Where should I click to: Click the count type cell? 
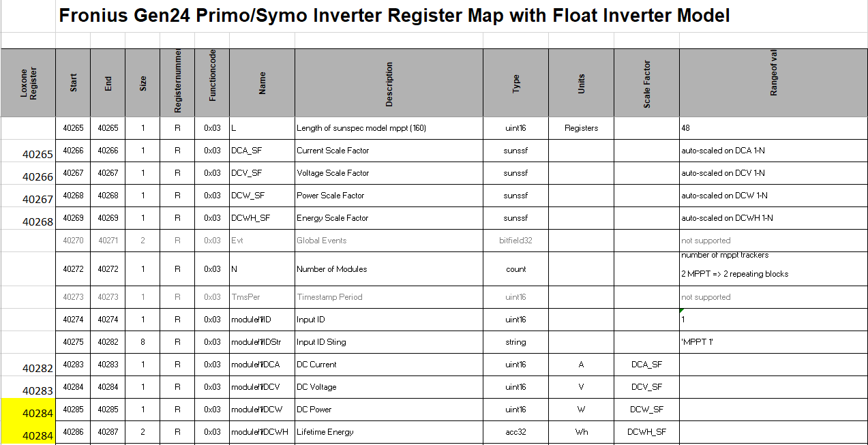(x=515, y=269)
